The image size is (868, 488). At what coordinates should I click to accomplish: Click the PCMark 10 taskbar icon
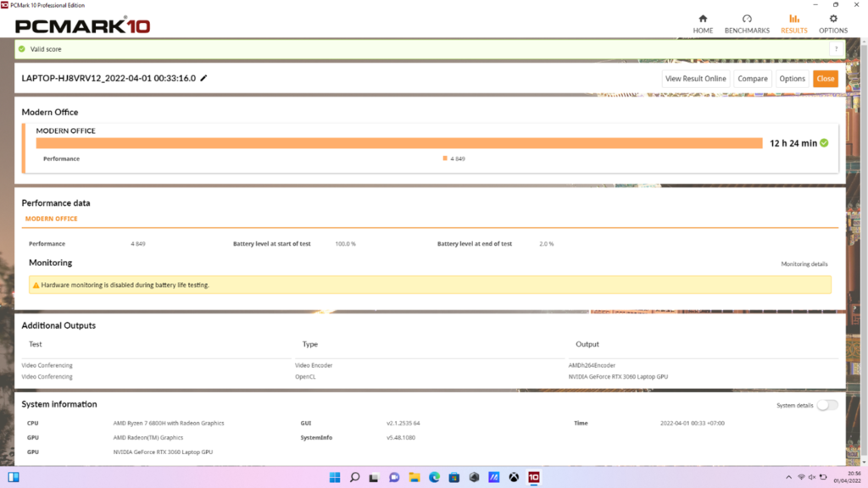pos(534,477)
